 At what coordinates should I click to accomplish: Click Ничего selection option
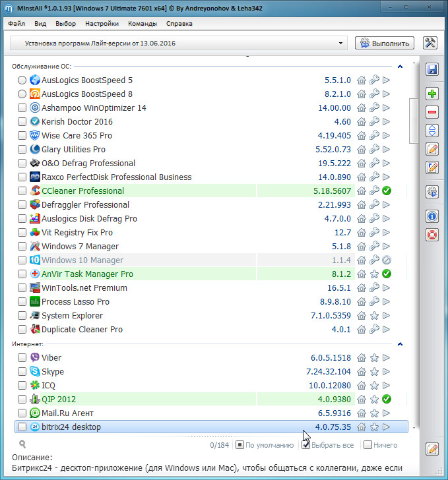pos(380,445)
